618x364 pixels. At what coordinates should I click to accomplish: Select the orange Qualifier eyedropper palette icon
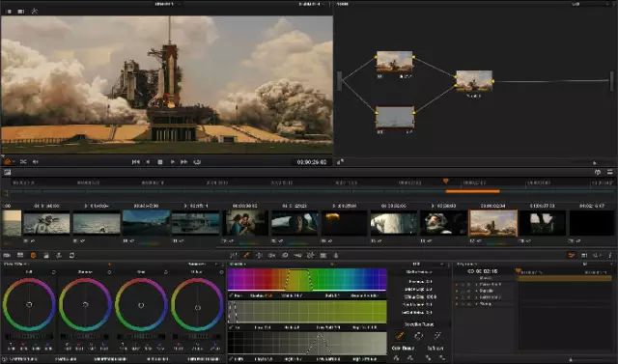[x=246, y=256]
